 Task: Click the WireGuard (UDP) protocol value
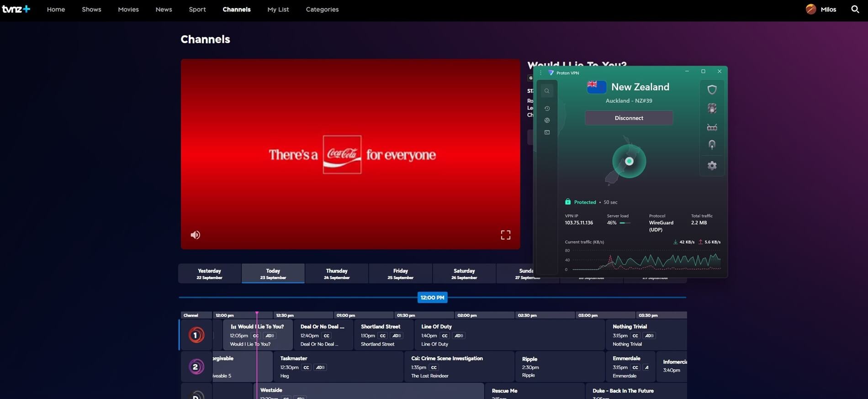[661, 226]
